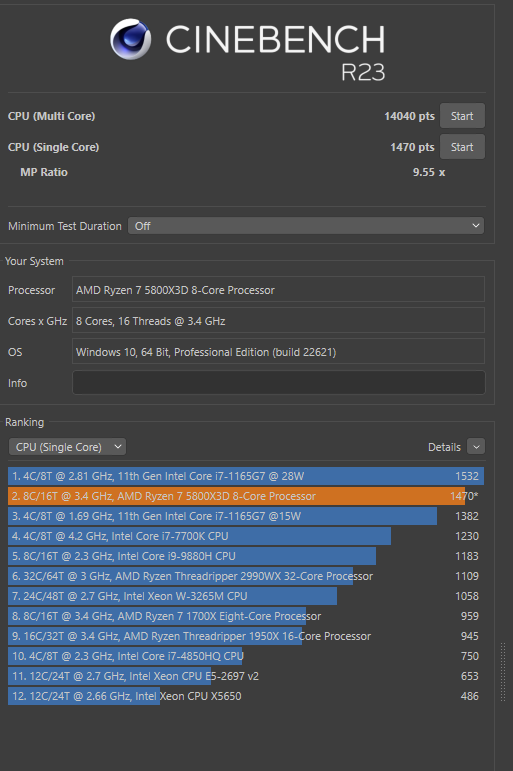513x771 pixels.
Task: Click the 14040 pts multi core score
Action: click(x=409, y=116)
